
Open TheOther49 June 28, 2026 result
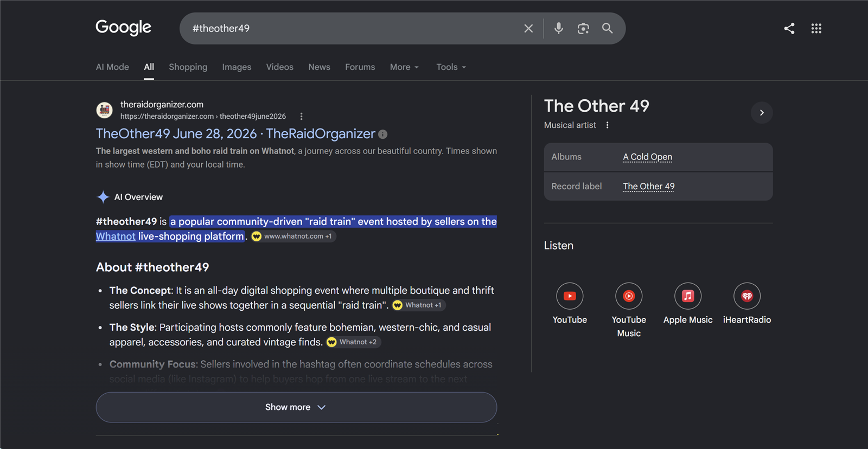click(x=235, y=134)
